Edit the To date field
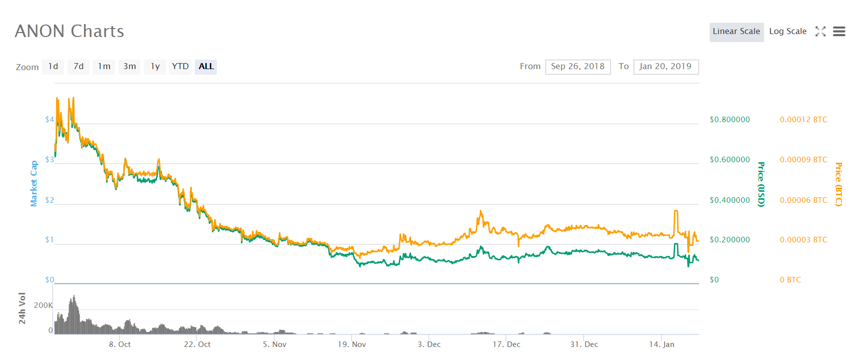868x362 pixels. [666, 67]
